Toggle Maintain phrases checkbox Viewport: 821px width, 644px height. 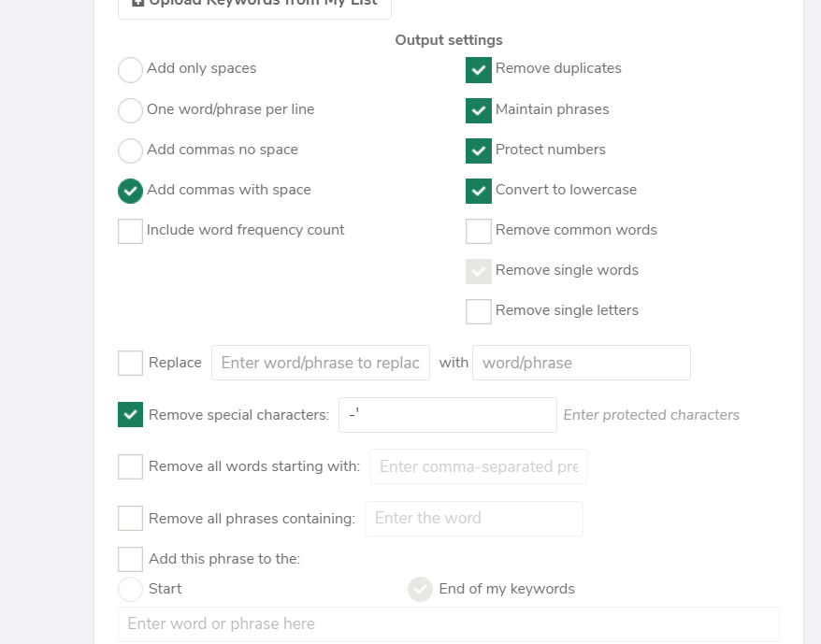479,110
